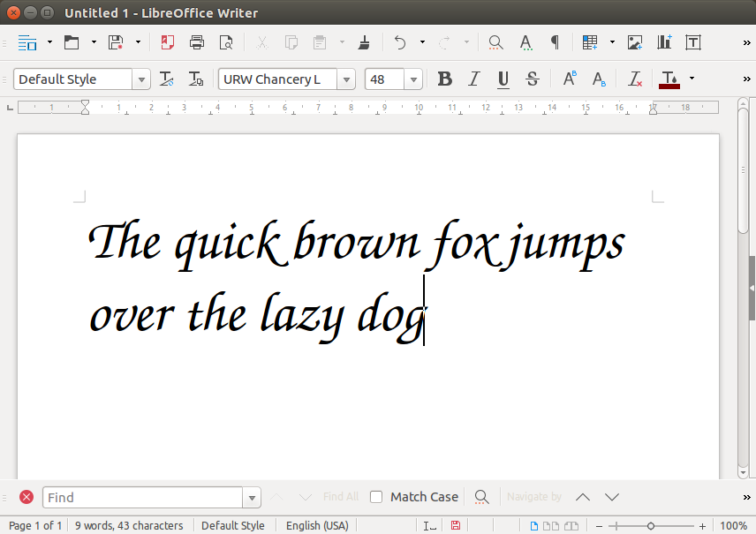
Task: Toggle strikethrough formatting
Action: pyautogui.click(x=533, y=79)
